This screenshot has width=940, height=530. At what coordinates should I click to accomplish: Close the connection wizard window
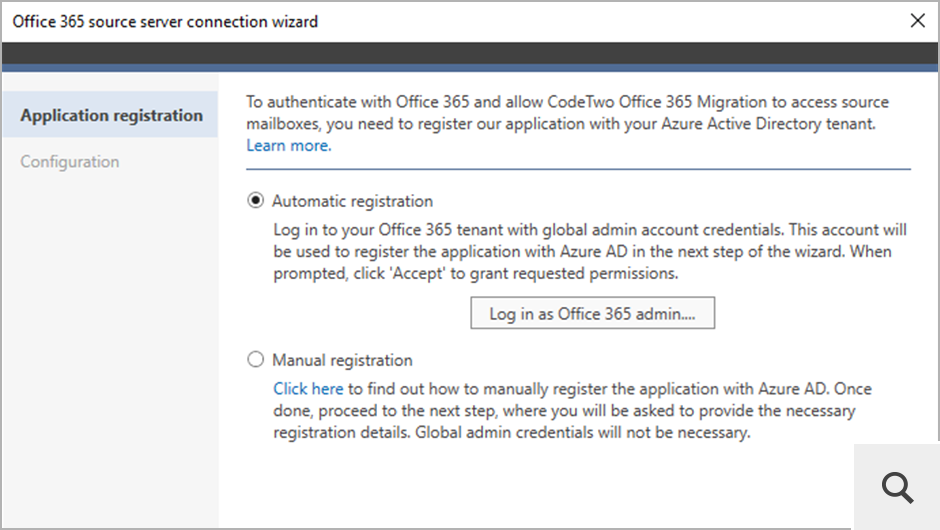(x=917, y=21)
